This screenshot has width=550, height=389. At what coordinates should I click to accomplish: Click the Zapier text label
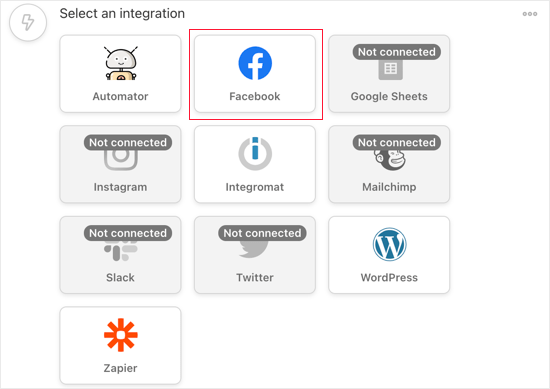pos(120,368)
